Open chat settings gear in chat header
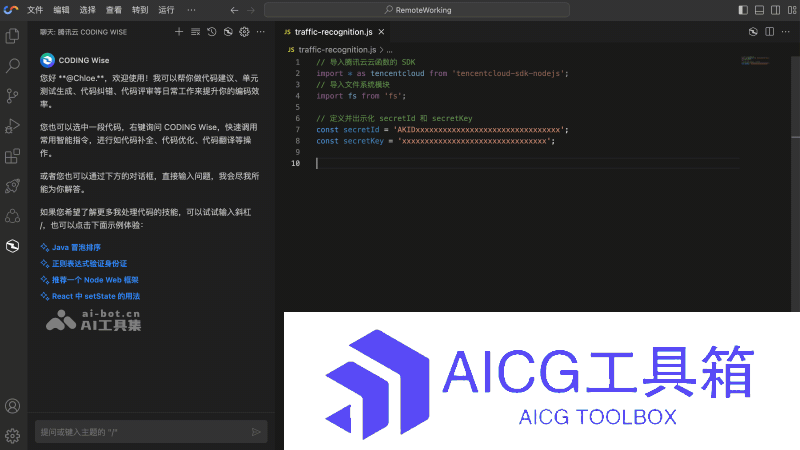The width and height of the screenshot is (800, 450). [244, 32]
